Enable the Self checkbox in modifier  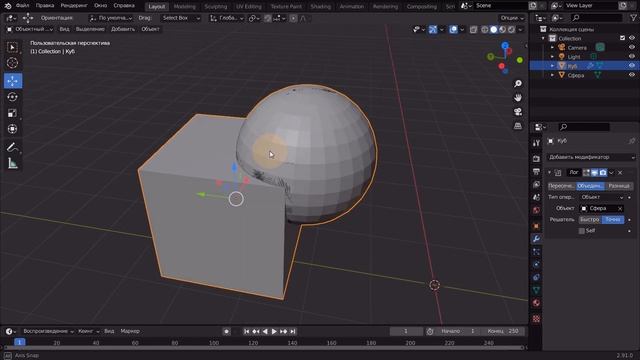coord(582,231)
